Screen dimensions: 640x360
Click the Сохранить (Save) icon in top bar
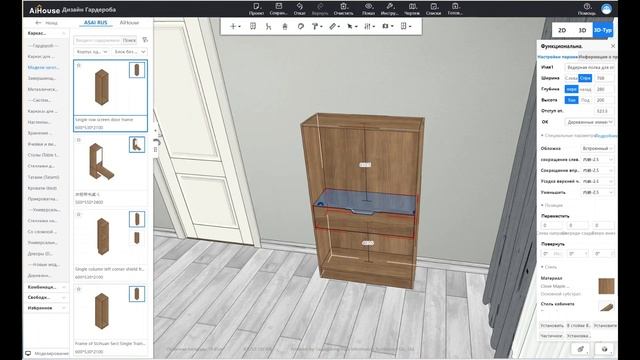278,8
